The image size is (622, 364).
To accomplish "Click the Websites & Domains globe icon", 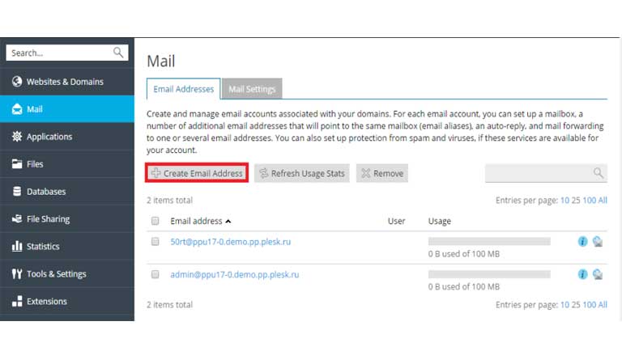I will [17, 82].
